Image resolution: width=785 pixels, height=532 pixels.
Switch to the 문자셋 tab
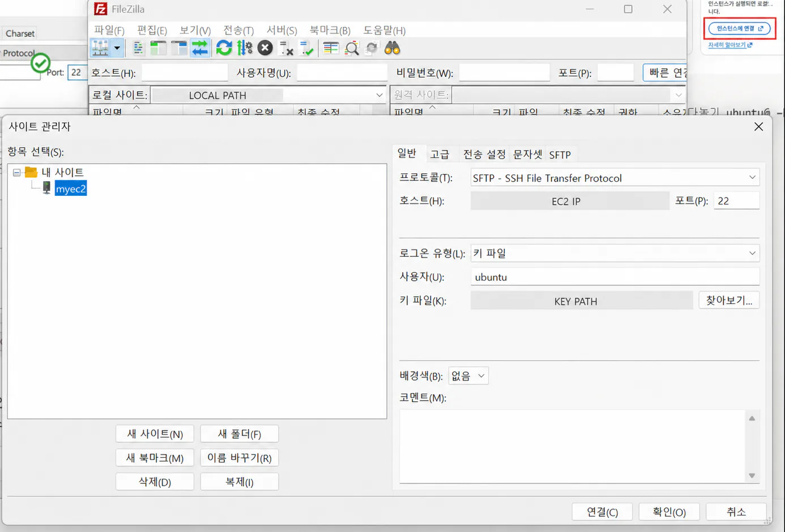[x=527, y=155]
